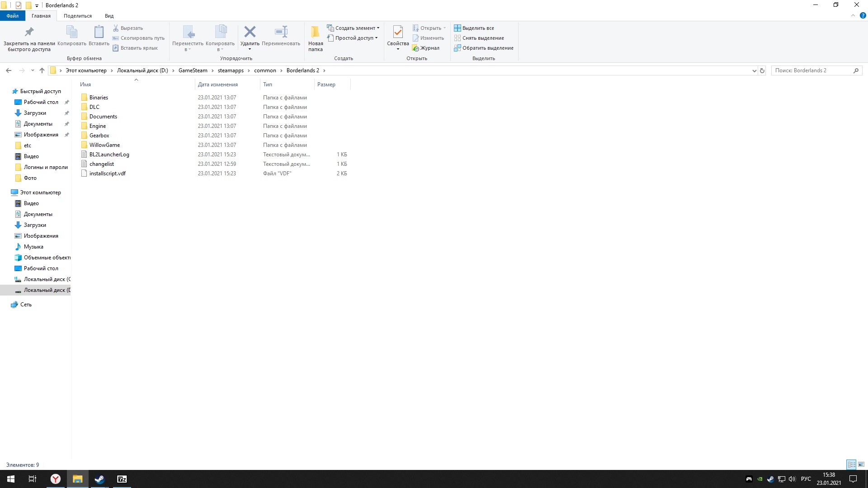Open Steam from the taskbar

(x=99, y=479)
